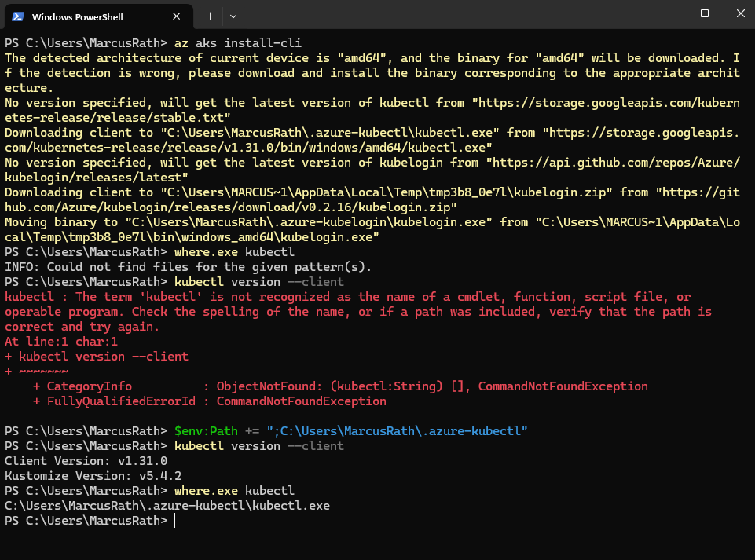Screen dimensions: 755x560
Task: Click the PowerShell icon in the tab
Action: (17, 16)
